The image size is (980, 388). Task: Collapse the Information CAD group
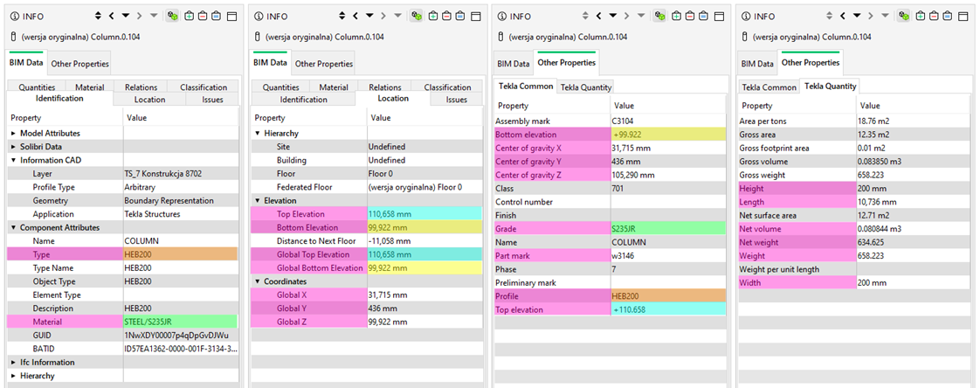click(x=14, y=160)
